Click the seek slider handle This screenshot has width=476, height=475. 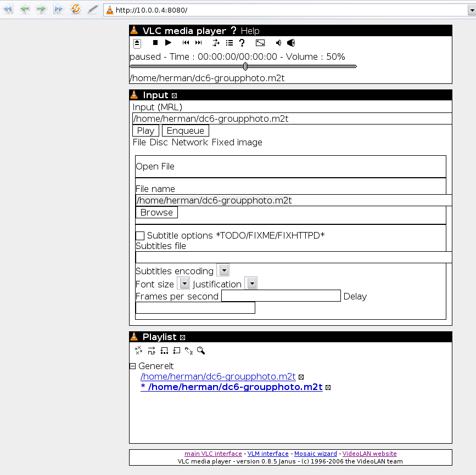245,66
